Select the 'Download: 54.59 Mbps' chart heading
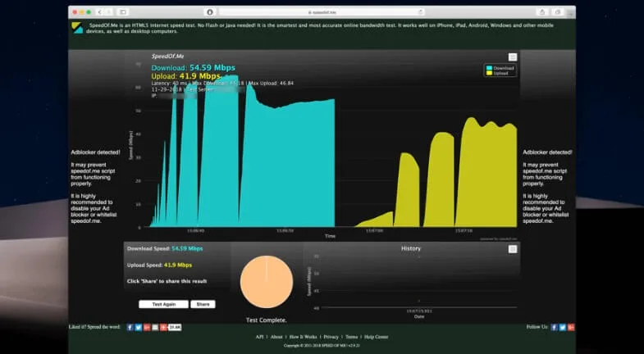This screenshot has width=644, height=354. (x=193, y=68)
